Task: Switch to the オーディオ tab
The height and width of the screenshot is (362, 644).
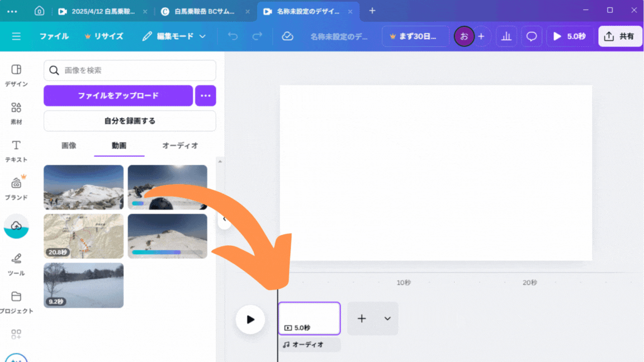Action: 180,145
